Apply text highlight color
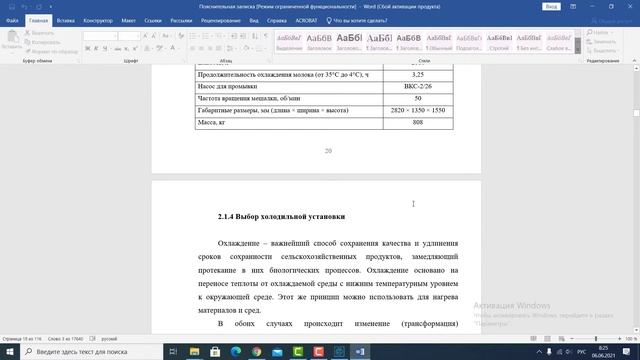 [x=160, y=49]
